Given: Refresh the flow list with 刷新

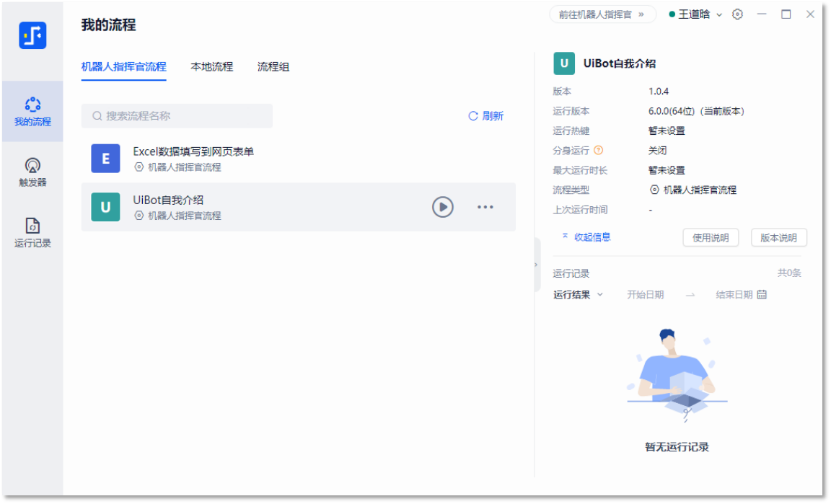Looking at the screenshot, I should point(486,116).
